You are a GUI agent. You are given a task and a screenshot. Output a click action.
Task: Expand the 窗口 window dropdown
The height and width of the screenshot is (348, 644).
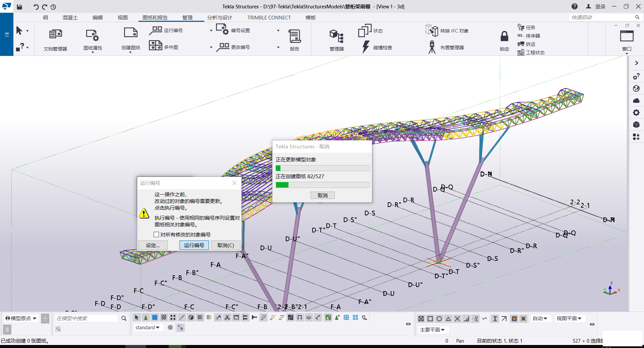[x=627, y=54]
